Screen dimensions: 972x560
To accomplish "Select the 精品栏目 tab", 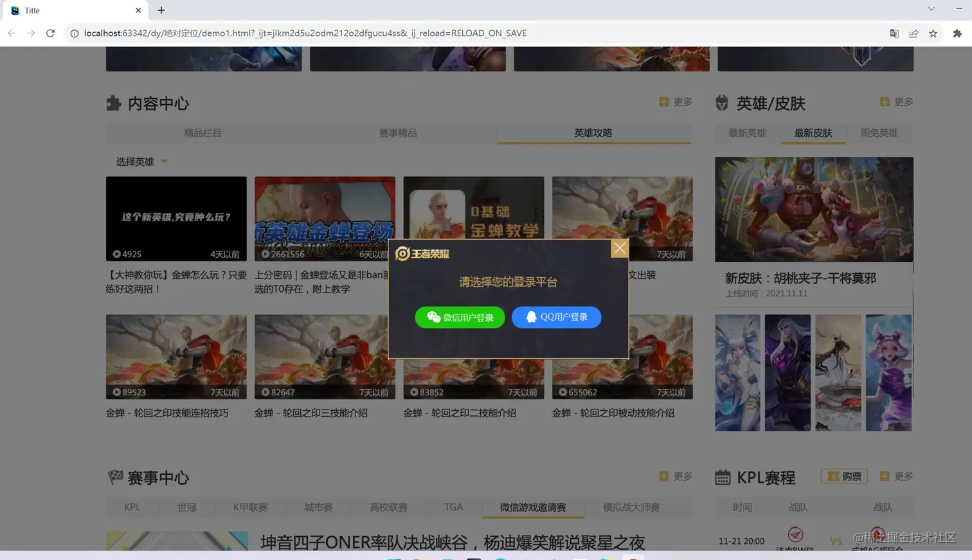I will tap(203, 133).
